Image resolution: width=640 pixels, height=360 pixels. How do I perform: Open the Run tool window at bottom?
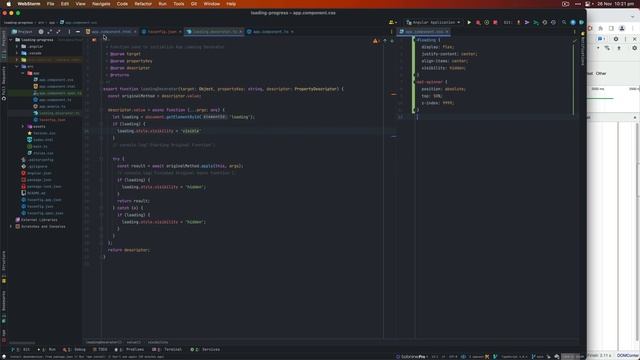(x=46, y=349)
